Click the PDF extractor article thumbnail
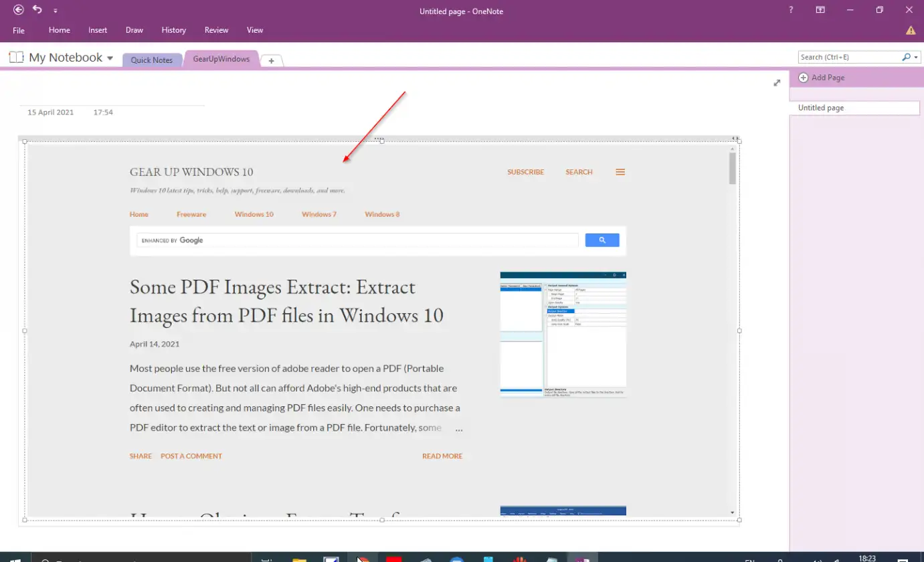 (x=563, y=335)
